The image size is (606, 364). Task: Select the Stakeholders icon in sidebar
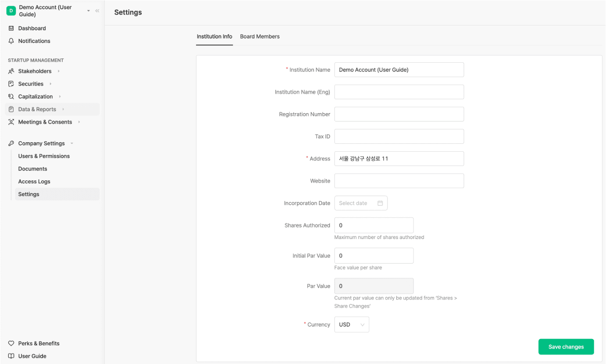[11, 71]
